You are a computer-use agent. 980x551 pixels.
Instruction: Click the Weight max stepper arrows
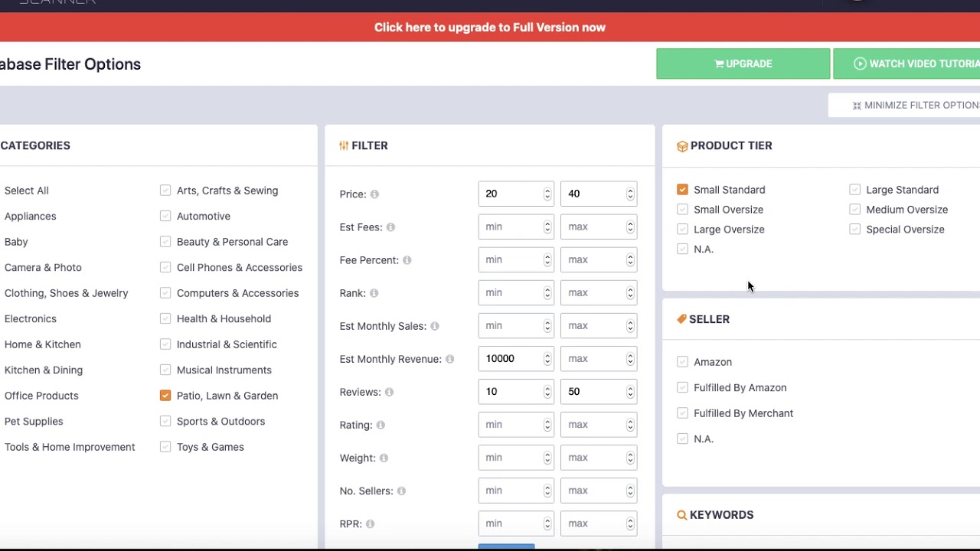[x=630, y=458]
